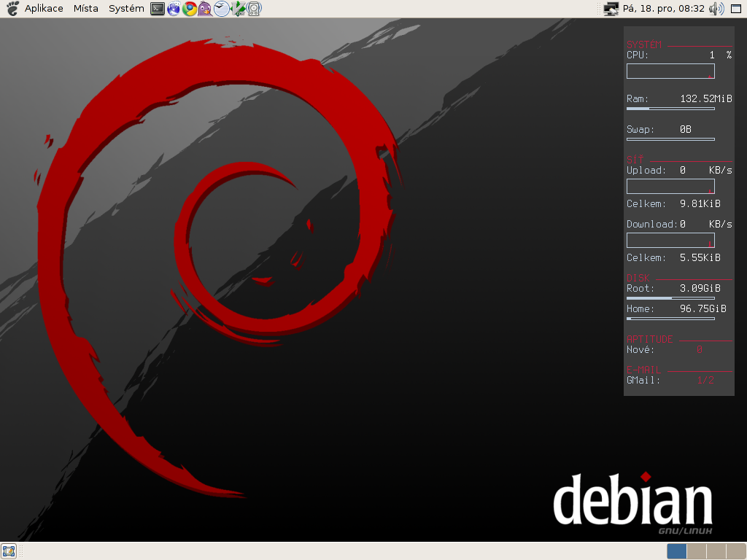The image size is (747, 560).
Task: Click the "DISK" section heading
Action: [638, 278]
